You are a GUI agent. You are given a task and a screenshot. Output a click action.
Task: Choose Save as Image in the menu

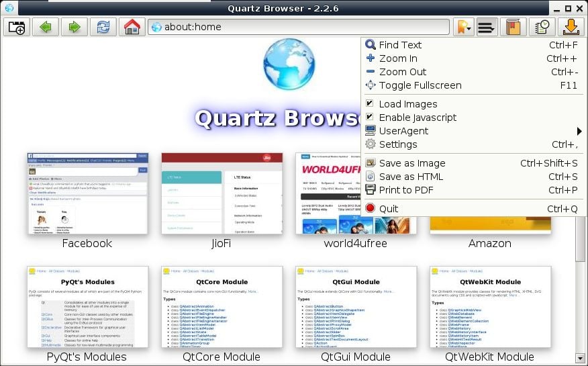(x=474, y=163)
